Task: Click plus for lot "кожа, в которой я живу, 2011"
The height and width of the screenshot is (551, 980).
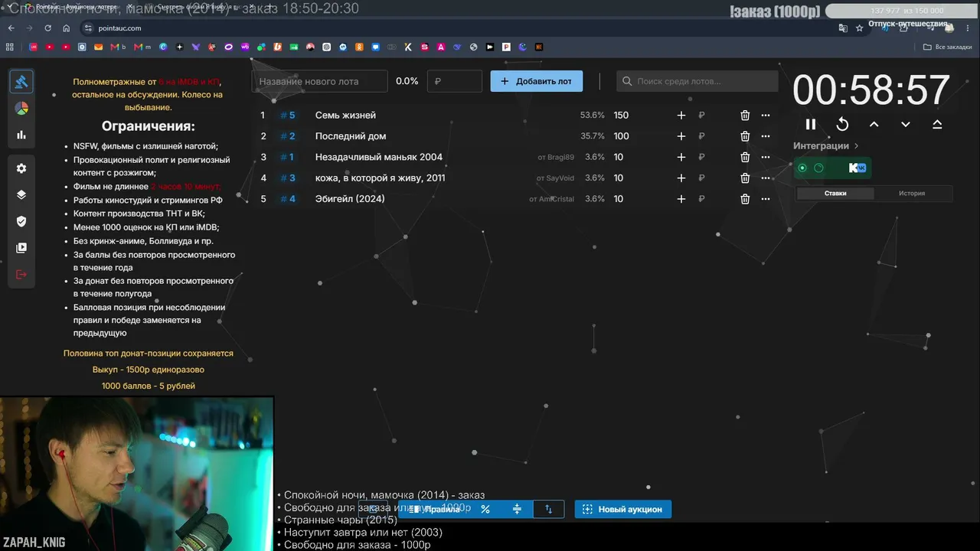Action: [681, 178]
